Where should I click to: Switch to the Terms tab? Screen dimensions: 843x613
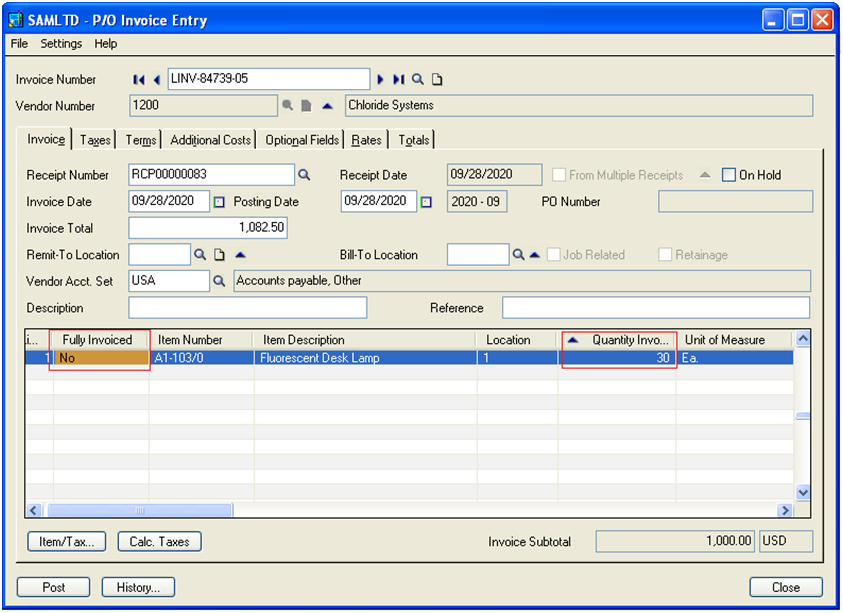(140, 140)
